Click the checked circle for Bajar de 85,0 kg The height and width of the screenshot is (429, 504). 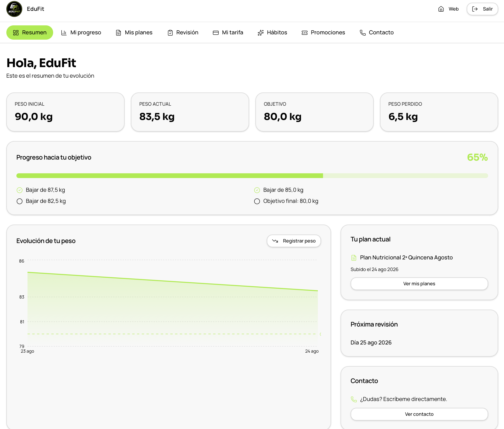click(x=257, y=190)
